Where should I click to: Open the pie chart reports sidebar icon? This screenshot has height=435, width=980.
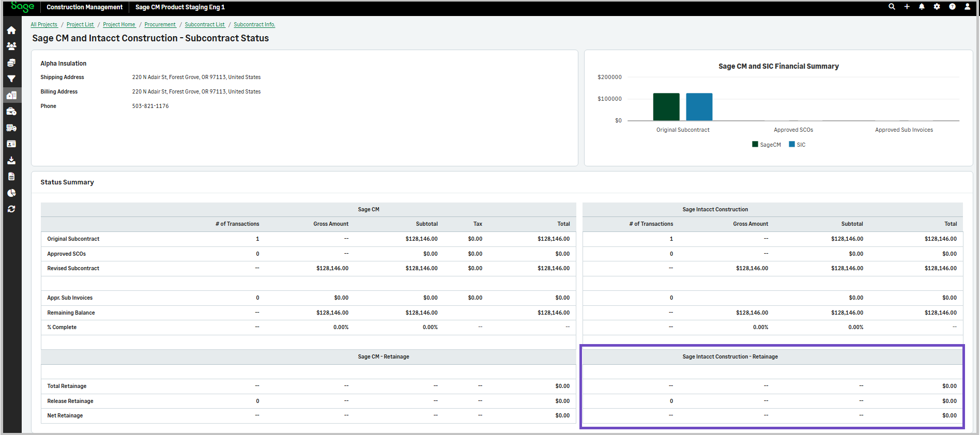tap(11, 193)
